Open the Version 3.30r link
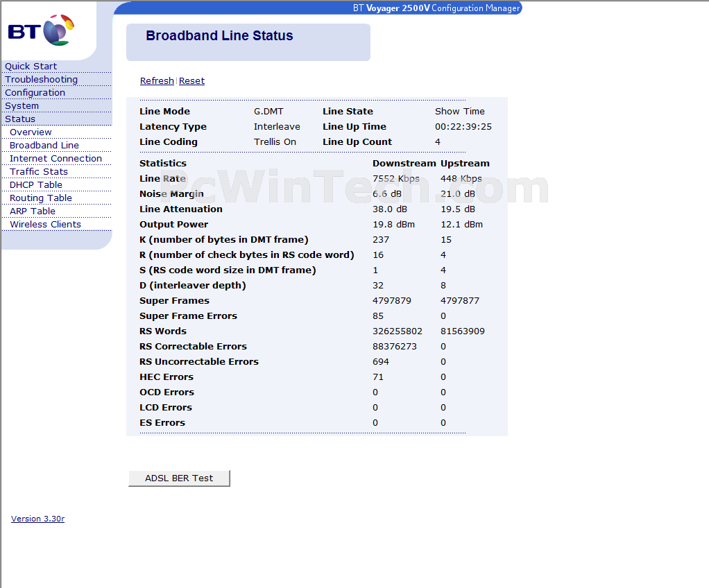 click(x=37, y=519)
